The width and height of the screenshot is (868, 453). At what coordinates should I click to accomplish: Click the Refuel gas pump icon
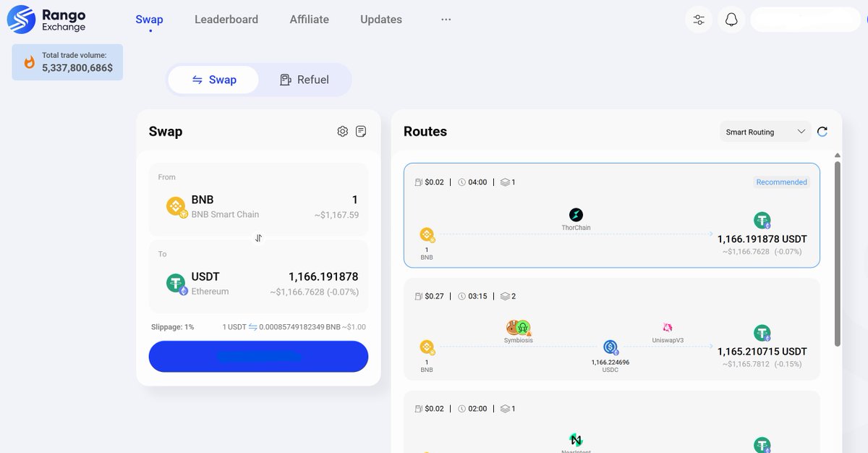point(286,80)
